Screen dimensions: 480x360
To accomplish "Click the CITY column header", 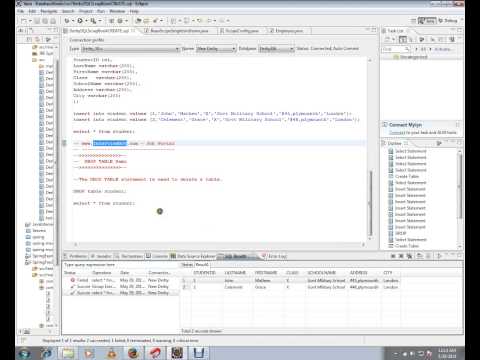I will pyautogui.click(x=387, y=273).
